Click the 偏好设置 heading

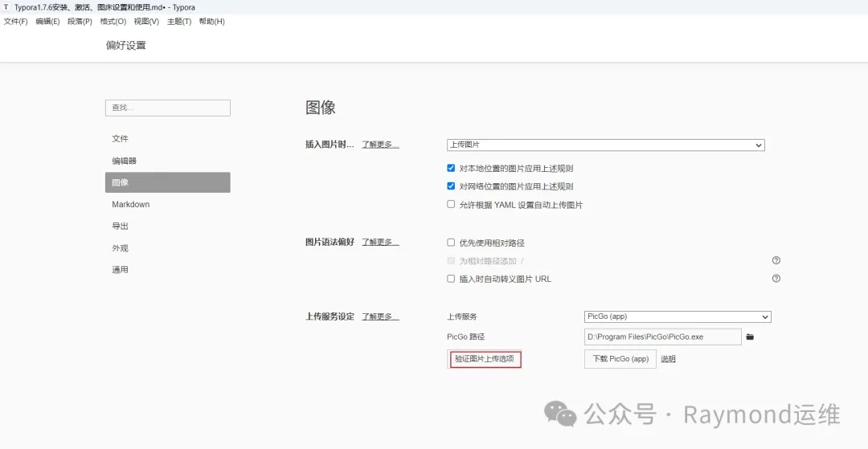point(126,45)
